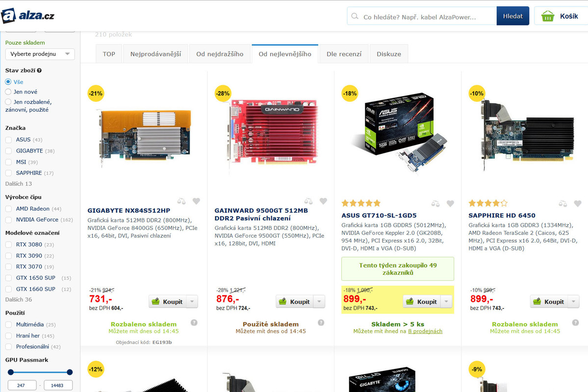Expand Dalších 36 model options
The width and height of the screenshot is (588, 392).
(x=18, y=299)
